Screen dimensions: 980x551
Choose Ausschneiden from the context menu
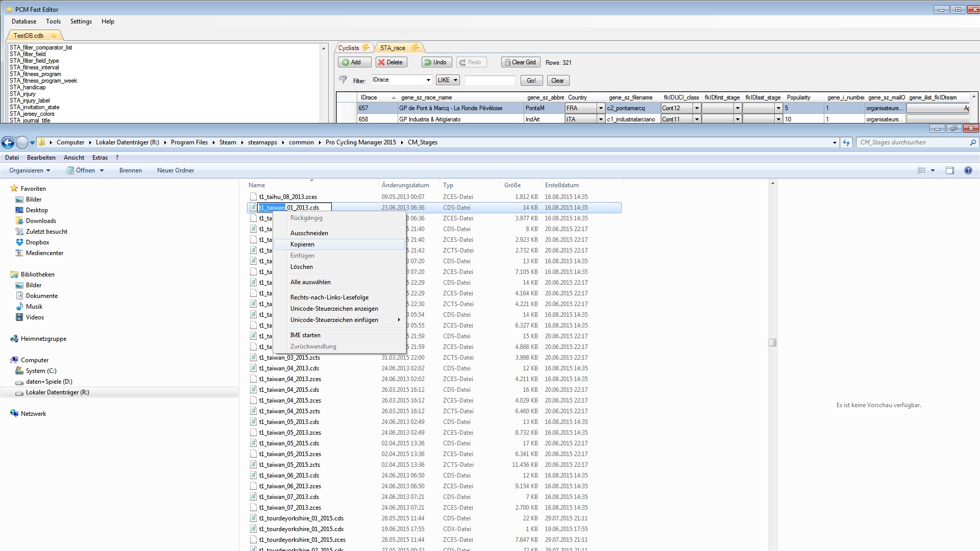point(339,233)
